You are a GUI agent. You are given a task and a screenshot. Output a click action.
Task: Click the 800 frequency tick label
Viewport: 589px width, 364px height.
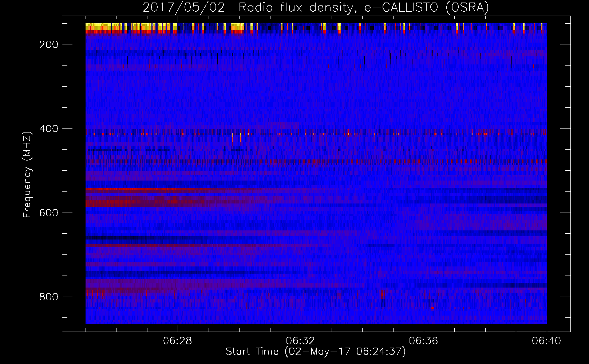49,297
